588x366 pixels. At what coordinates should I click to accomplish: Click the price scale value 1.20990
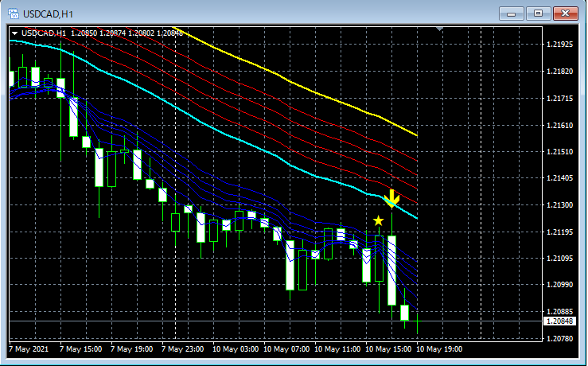click(x=560, y=285)
